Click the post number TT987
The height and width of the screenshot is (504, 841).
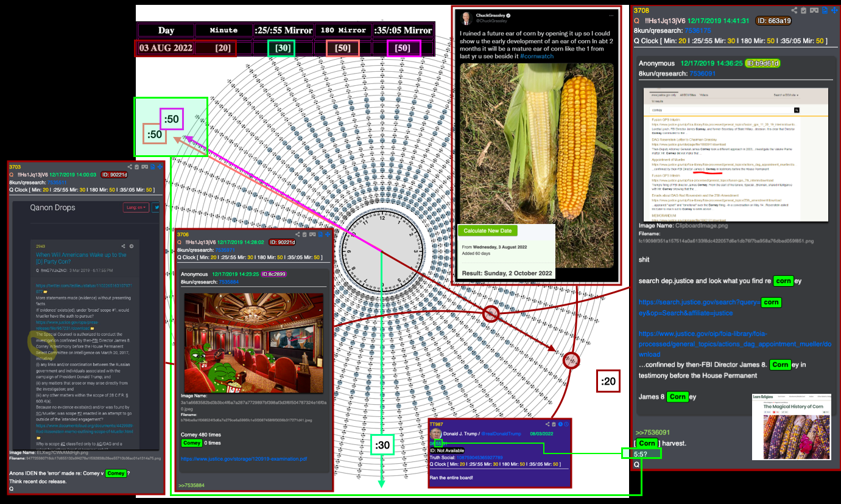tap(436, 424)
